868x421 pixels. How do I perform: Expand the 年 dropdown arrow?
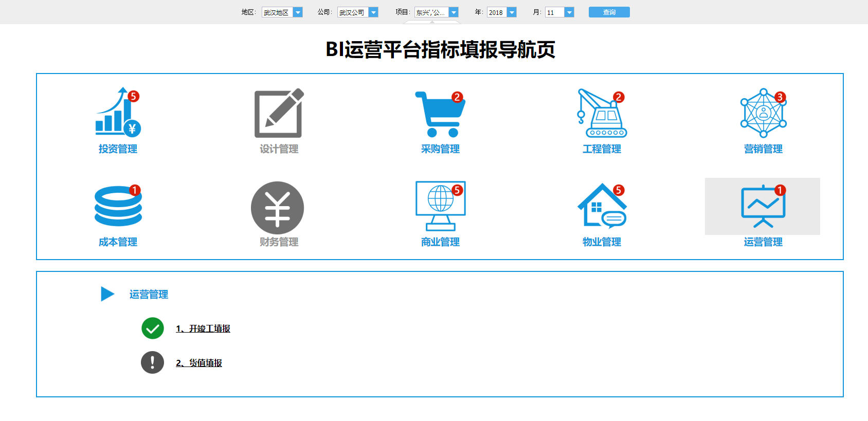tap(512, 12)
